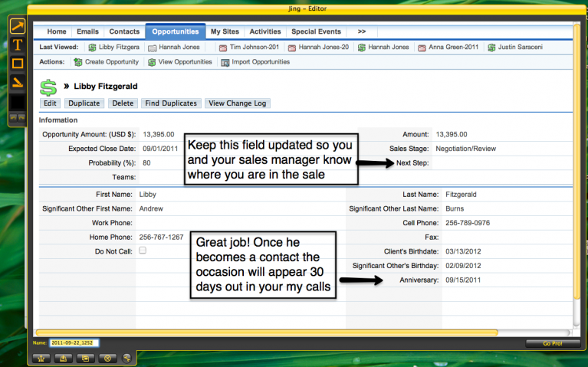The image size is (588, 367).
Task: Redo the last annotation
Action: [x=21, y=118]
